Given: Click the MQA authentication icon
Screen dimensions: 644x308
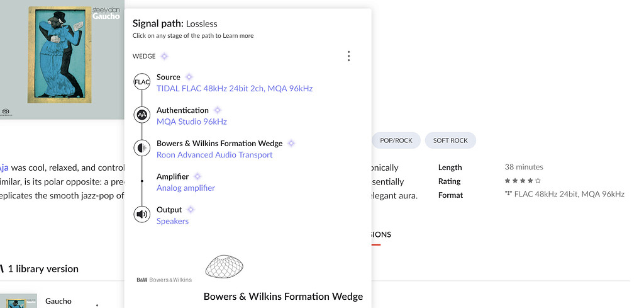Looking at the screenshot, I should pos(142,115).
